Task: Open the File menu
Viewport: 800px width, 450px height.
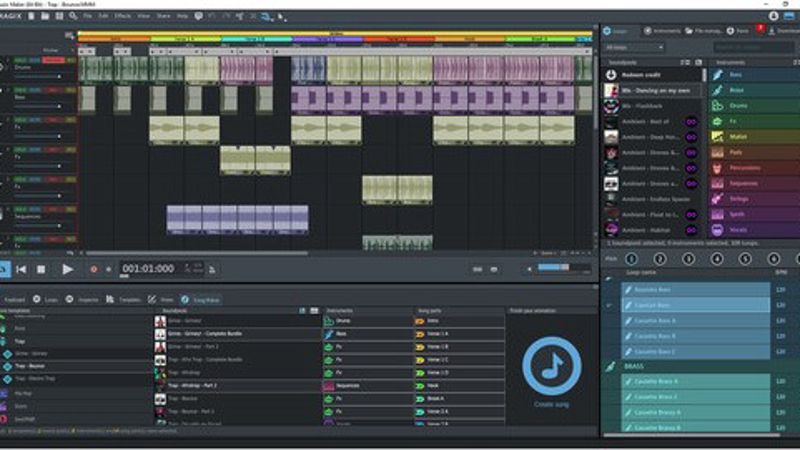Action: pyautogui.click(x=87, y=16)
